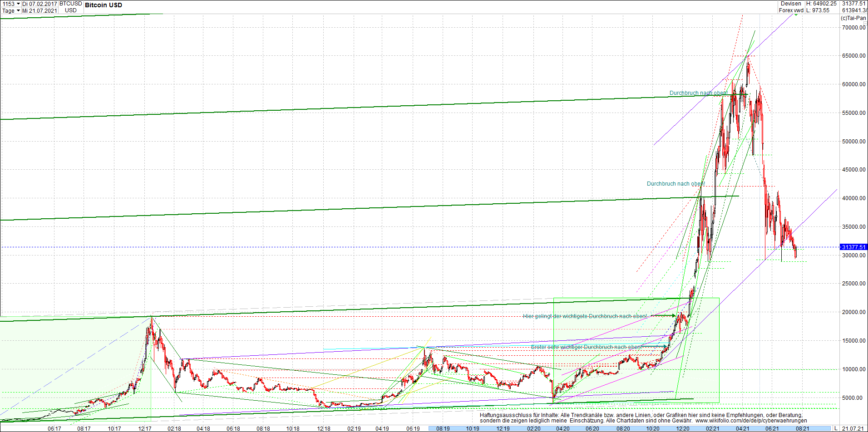Open the Tage period dropdown

coord(18,10)
